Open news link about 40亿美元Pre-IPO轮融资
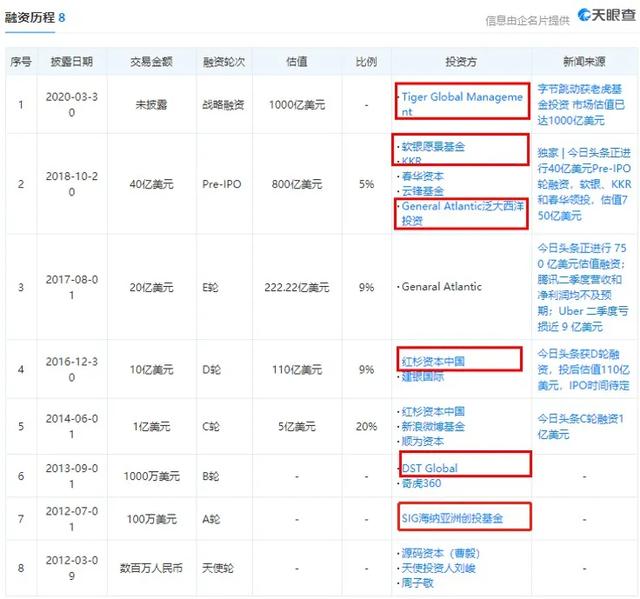Viewport: 640px width, 599px height. click(x=584, y=184)
